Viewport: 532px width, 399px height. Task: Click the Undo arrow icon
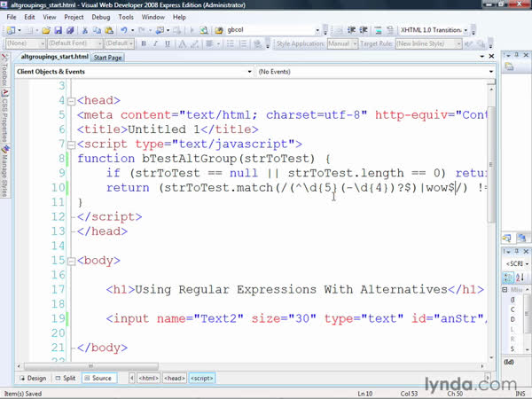122,30
